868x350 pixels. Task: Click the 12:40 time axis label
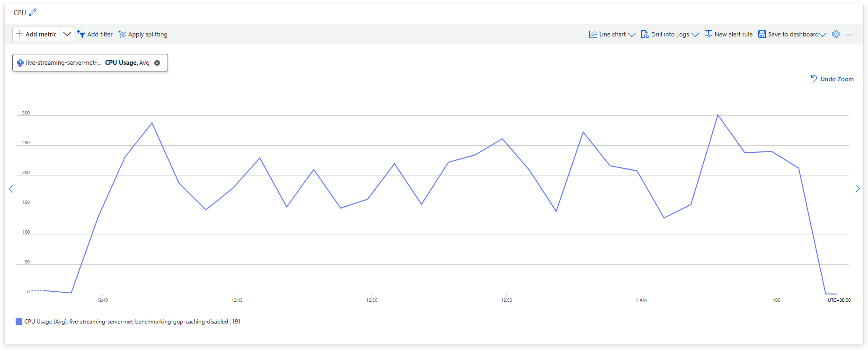[x=102, y=300]
